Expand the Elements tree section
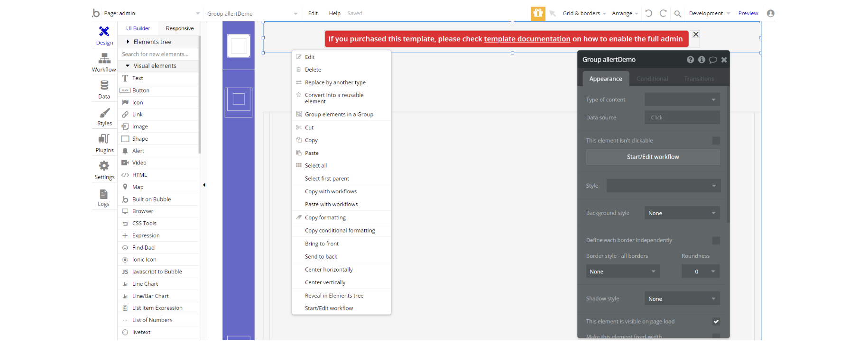This screenshot has height=344, width=868. tap(152, 42)
